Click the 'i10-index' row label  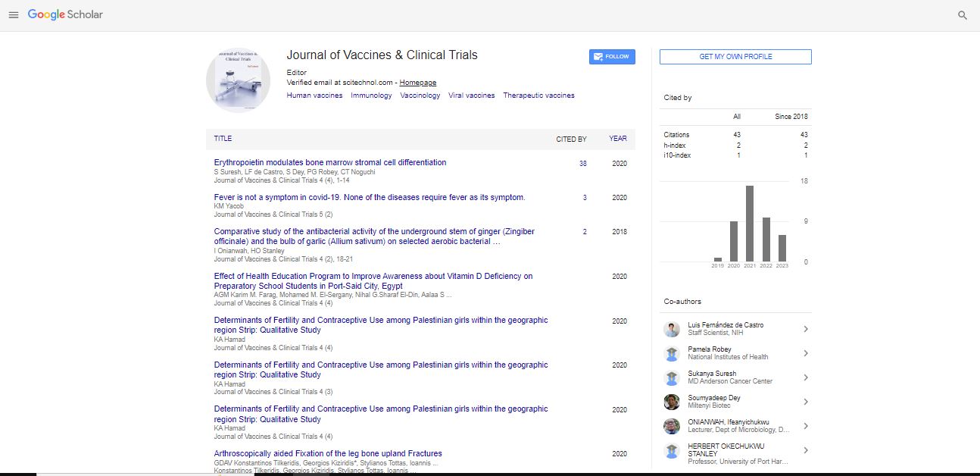pos(677,155)
